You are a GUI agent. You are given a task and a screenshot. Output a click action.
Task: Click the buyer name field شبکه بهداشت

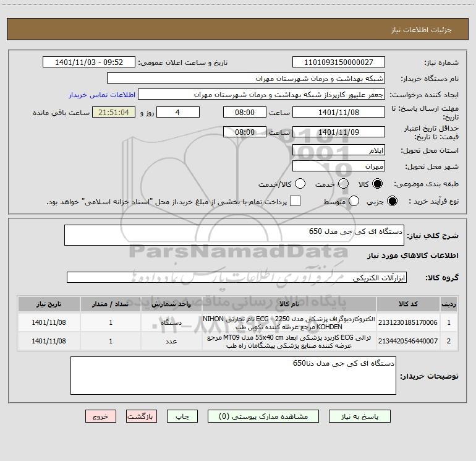(x=246, y=79)
